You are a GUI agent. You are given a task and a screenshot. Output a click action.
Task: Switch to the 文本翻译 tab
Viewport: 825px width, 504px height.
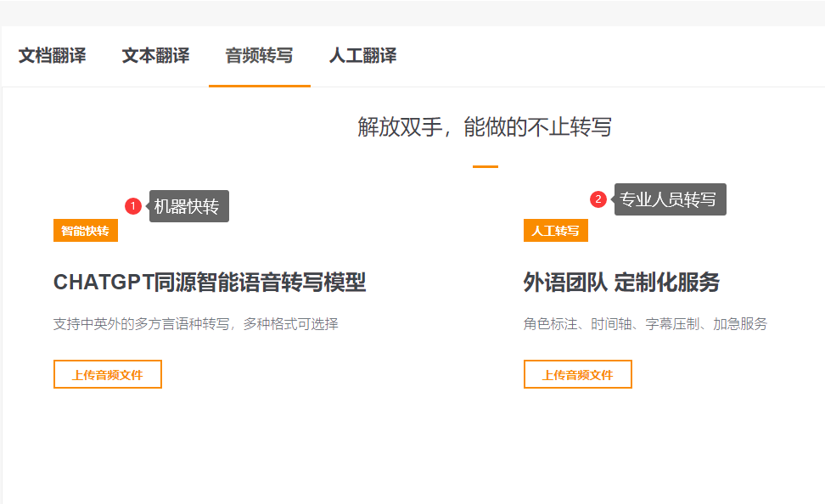[155, 56]
